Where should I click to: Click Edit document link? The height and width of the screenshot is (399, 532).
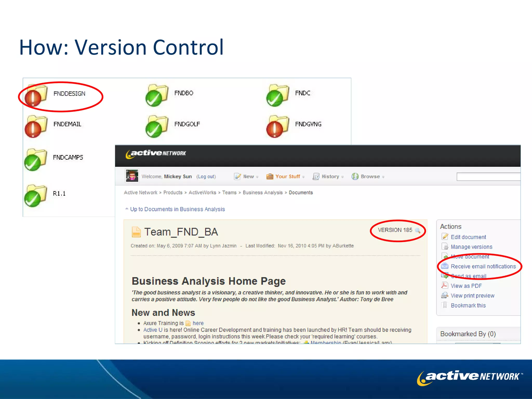pyautogui.click(x=468, y=237)
